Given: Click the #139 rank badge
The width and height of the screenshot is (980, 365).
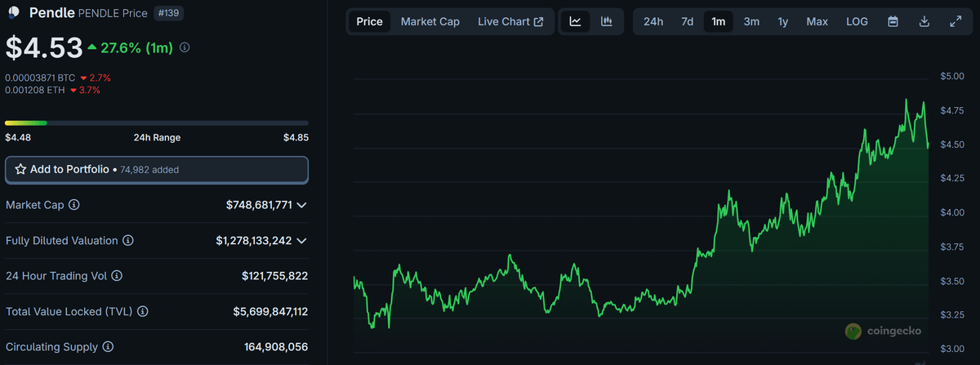Looking at the screenshot, I should point(169,13).
